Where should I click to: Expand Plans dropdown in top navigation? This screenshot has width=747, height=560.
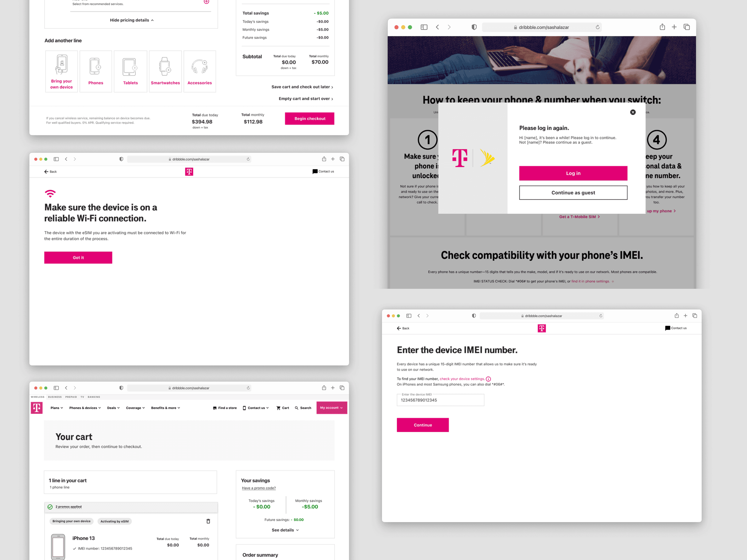point(55,408)
